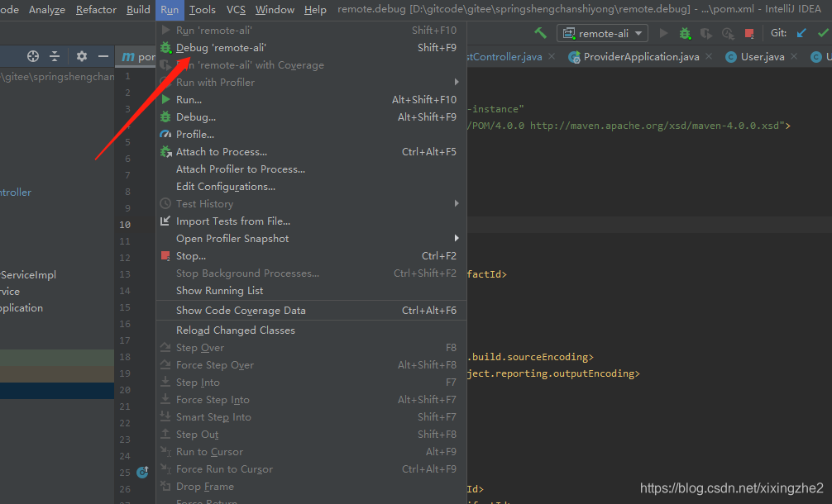Click the red Stop icon in toolbar
Image resolution: width=832 pixels, height=504 pixels.
tap(749, 33)
